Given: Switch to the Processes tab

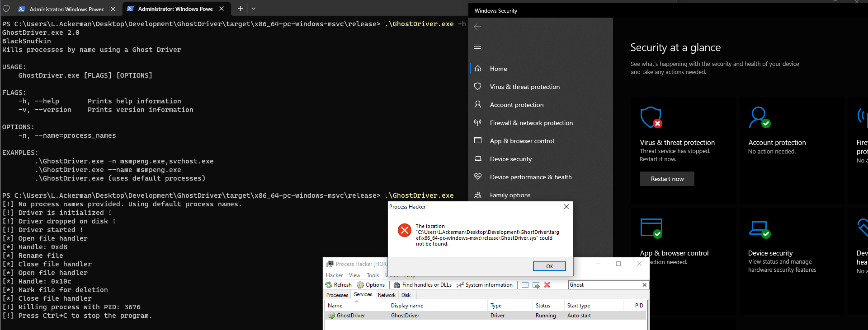Looking at the screenshot, I should (x=337, y=295).
